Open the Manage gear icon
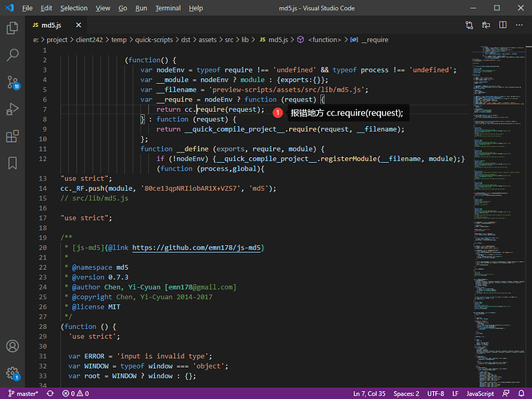Viewport: 532px width, 399px height. 13,373
